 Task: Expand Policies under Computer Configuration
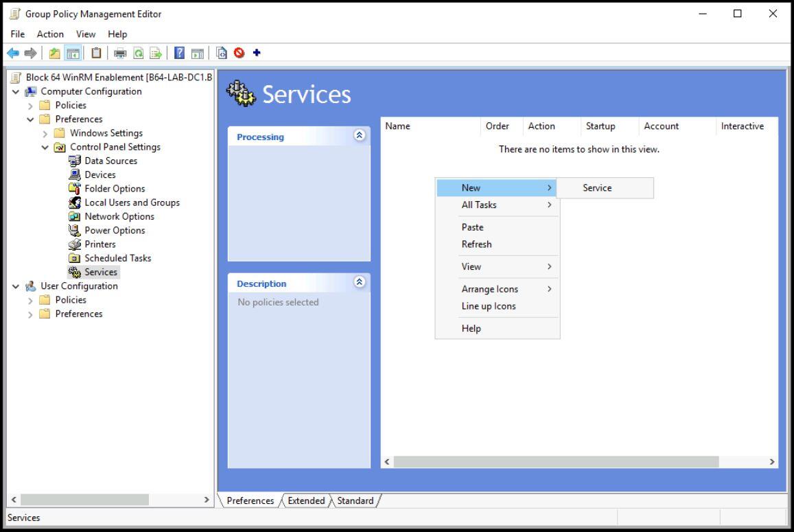[31, 105]
